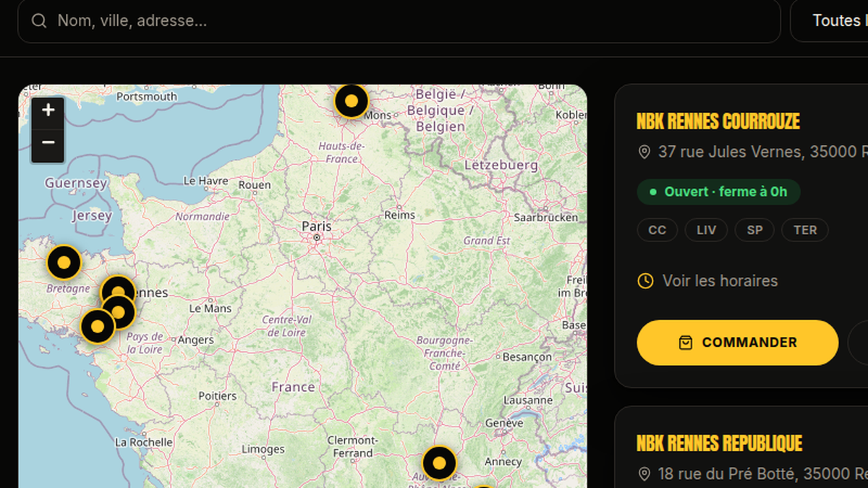Zoom out the map with minus button
Viewport: 868px width, 488px height.
48,144
